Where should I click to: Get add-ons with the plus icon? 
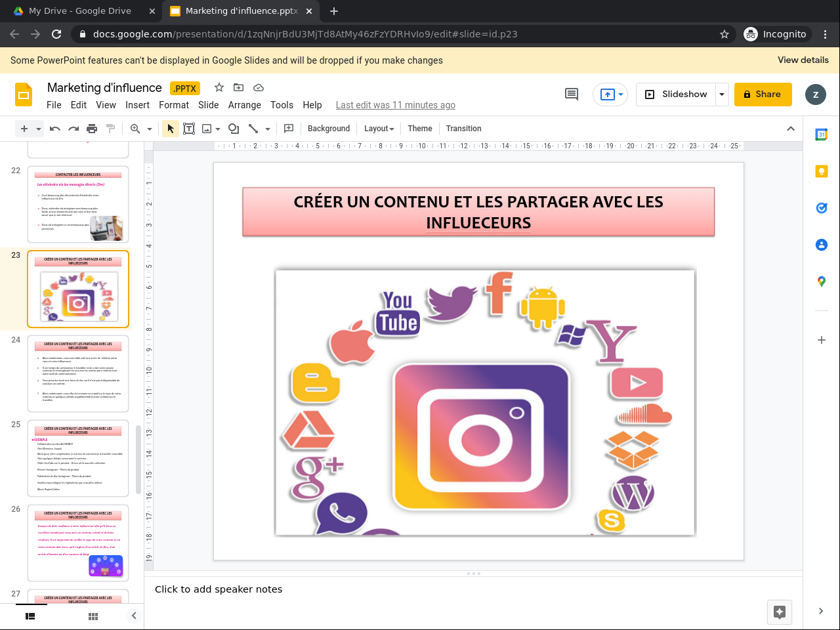coord(822,340)
